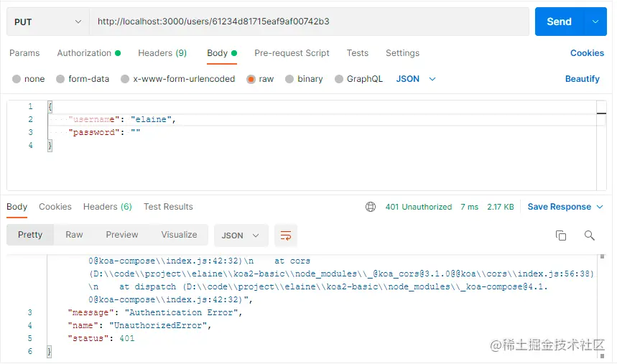
Task: Select the binary body radio button
Action: (x=289, y=79)
